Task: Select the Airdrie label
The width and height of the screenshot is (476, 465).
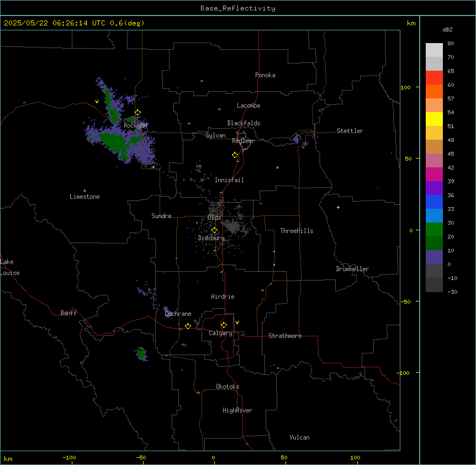Action: [x=223, y=297]
